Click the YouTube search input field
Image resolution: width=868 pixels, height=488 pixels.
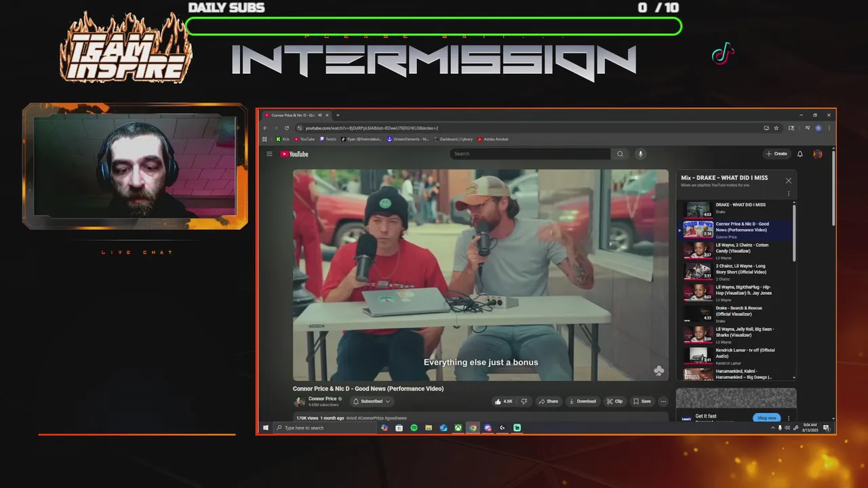click(530, 154)
